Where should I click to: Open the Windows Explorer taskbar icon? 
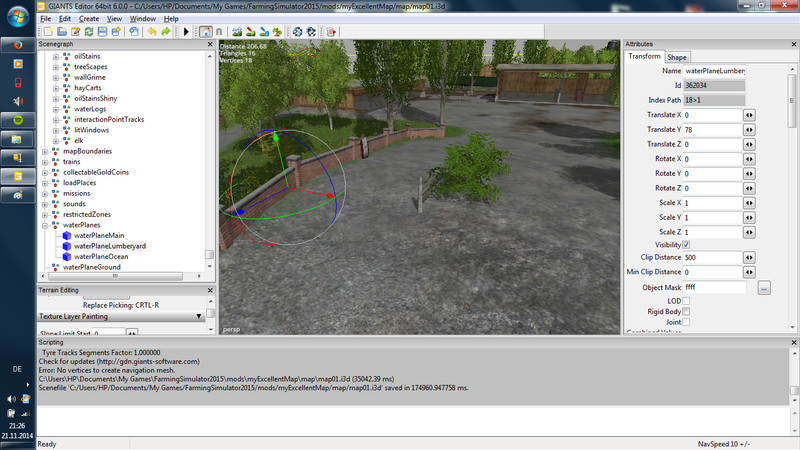pyautogui.click(x=18, y=139)
